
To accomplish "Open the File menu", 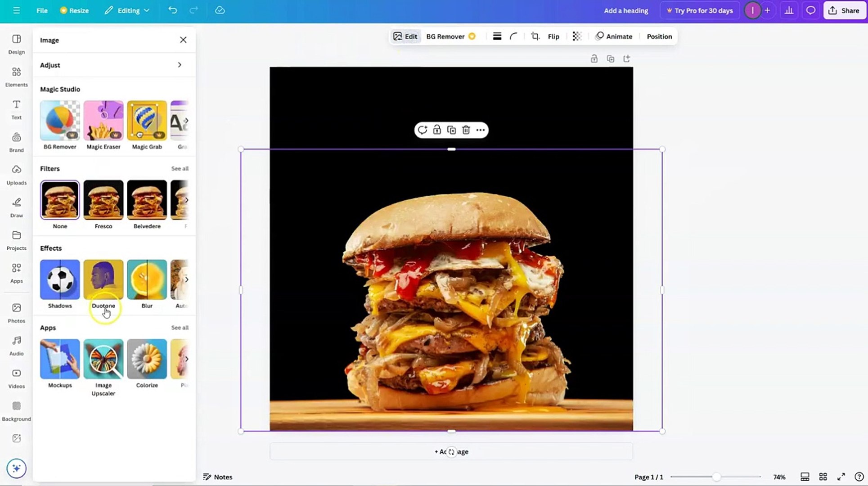I will 41,10.
